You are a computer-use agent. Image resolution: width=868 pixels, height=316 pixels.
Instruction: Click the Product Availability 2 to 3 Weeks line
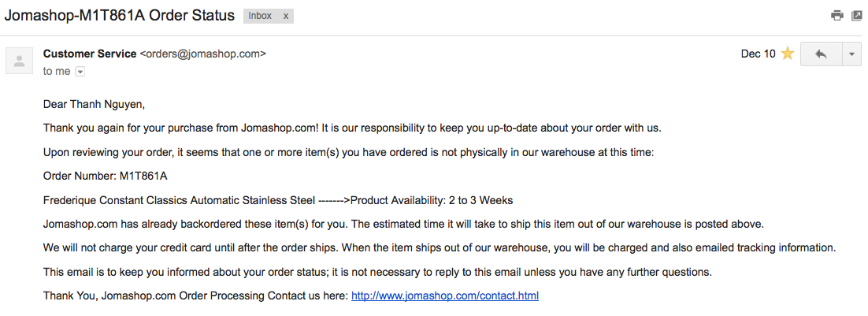click(277, 200)
